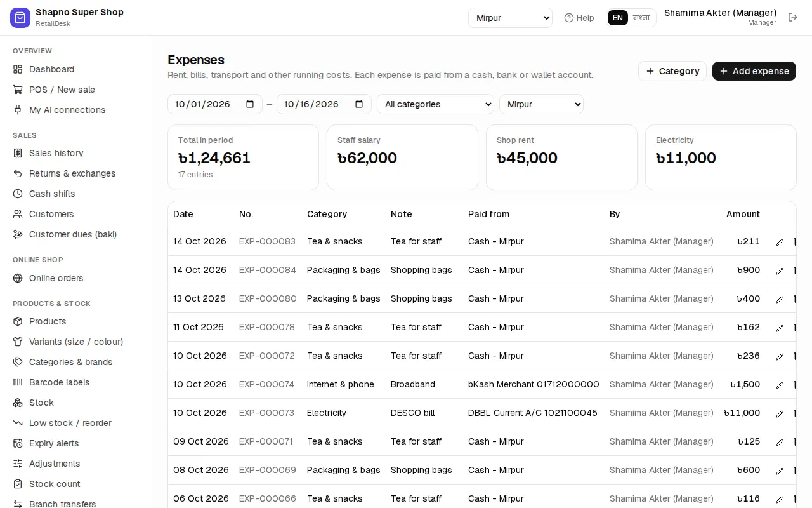Click expense number EXP-000073

(266, 413)
